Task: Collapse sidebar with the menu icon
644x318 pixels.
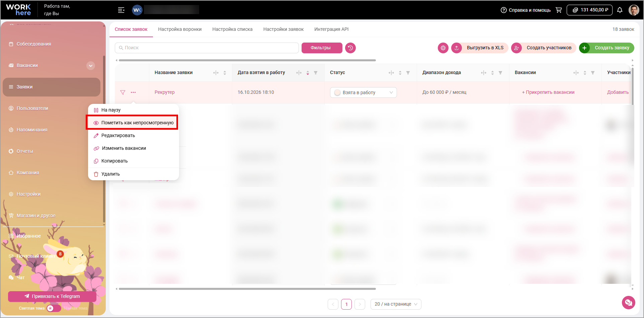Action: coord(121,10)
